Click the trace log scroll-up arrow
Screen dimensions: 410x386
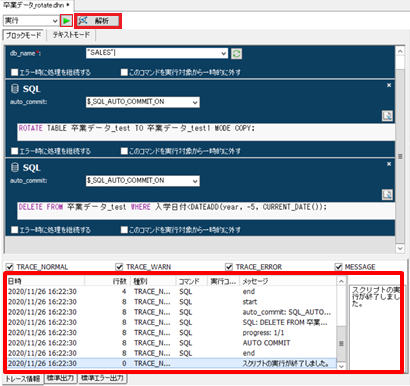tap(341, 281)
